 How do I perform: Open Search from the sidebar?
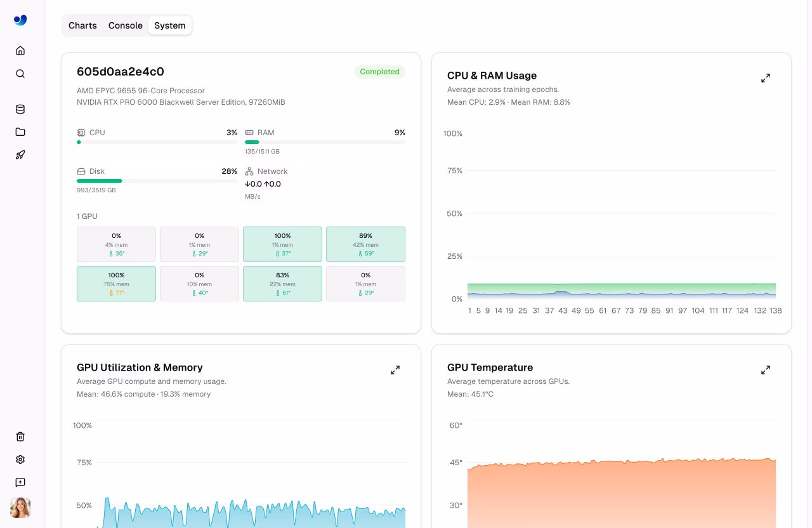click(20, 74)
